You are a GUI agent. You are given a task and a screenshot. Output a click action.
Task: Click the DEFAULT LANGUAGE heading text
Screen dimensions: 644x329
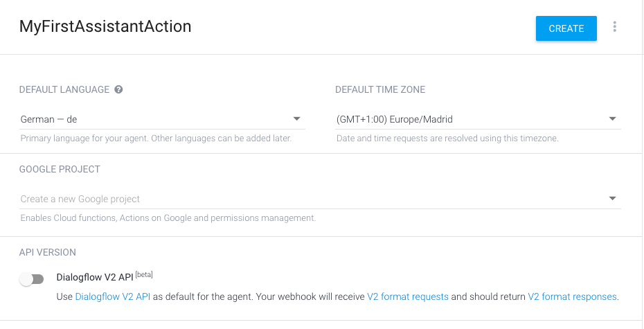[x=64, y=89]
